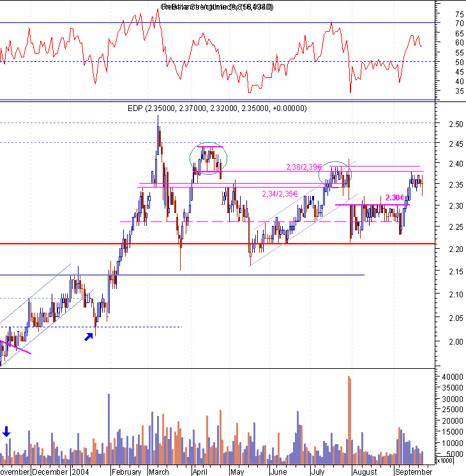Select the December month label
Image resolution: width=466 pixels, height=476 pixels.
pyautogui.click(x=50, y=472)
